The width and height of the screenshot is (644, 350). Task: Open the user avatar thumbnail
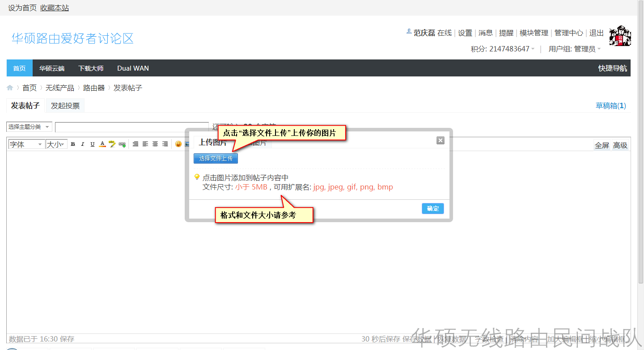pyautogui.click(x=620, y=36)
